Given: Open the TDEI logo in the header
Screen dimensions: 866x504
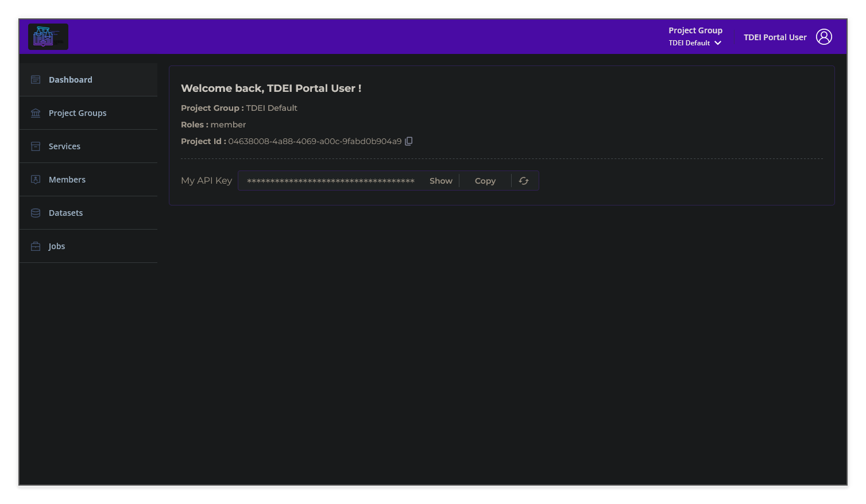Looking at the screenshot, I should 48,36.
